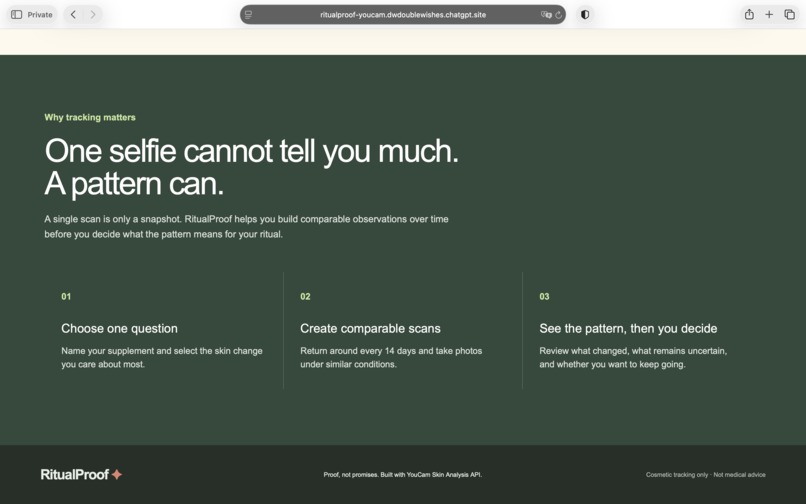Go forward with the right chevron

click(x=93, y=14)
